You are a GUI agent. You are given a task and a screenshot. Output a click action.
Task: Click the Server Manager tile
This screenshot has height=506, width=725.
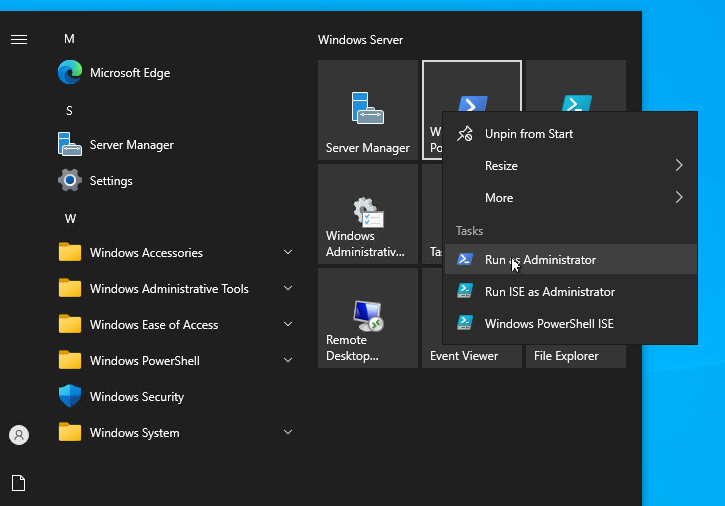click(368, 110)
